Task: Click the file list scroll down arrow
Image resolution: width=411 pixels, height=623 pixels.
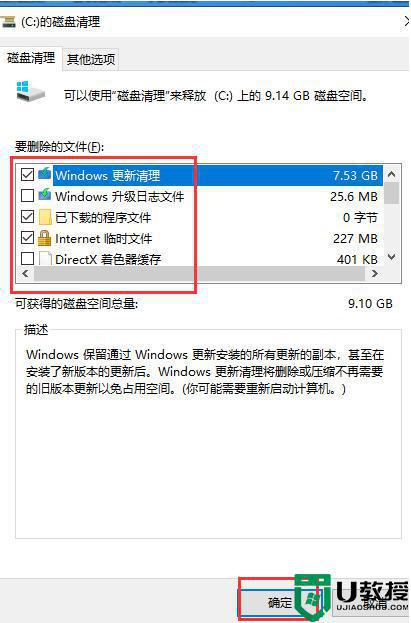Action: click(392, 258)
